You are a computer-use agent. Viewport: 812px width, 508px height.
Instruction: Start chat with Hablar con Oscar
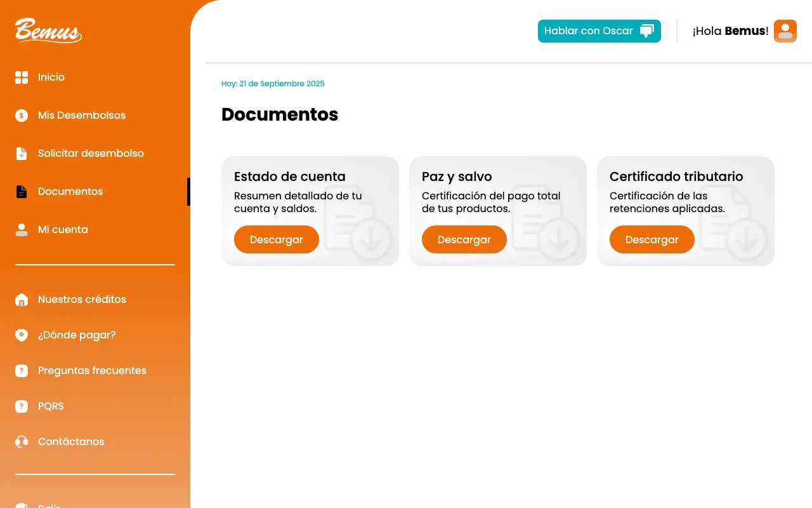click(599, 31)
